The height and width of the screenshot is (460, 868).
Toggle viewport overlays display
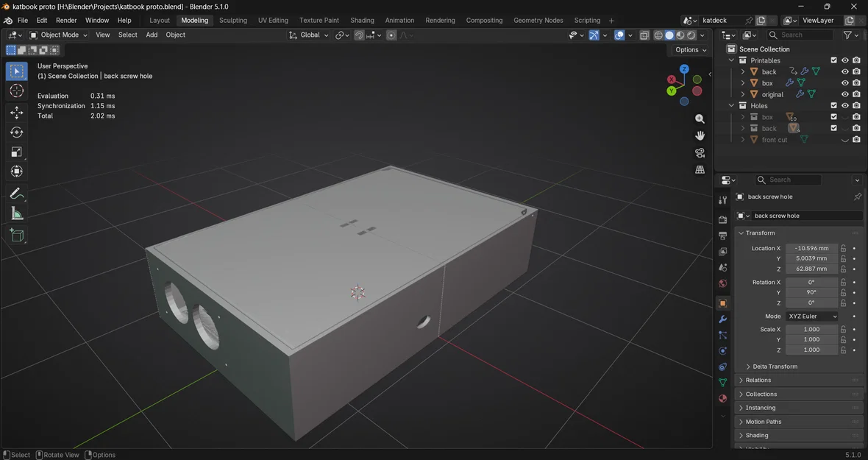point(619,35)
